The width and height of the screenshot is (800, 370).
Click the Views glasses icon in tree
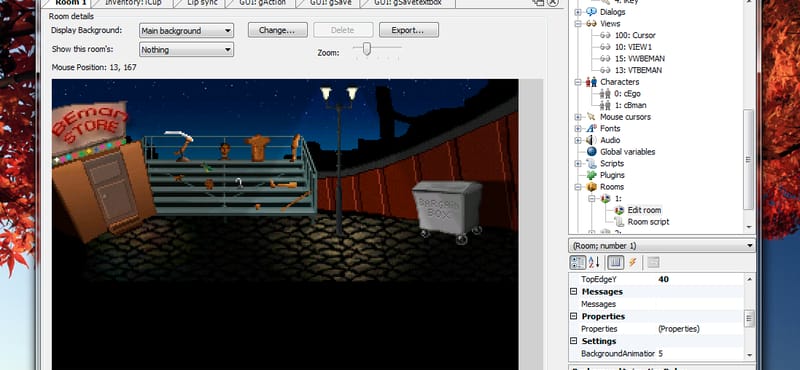591,23
